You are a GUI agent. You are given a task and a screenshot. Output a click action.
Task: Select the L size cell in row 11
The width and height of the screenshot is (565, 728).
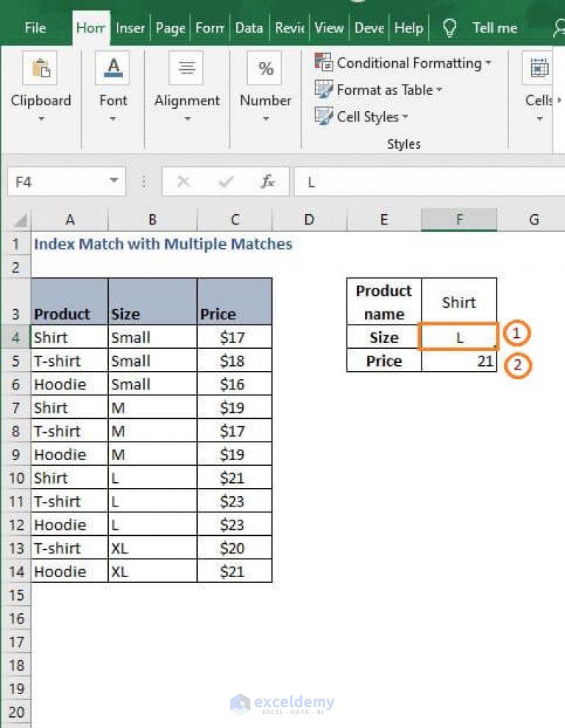pyautogui.click(x=152, y=501)
